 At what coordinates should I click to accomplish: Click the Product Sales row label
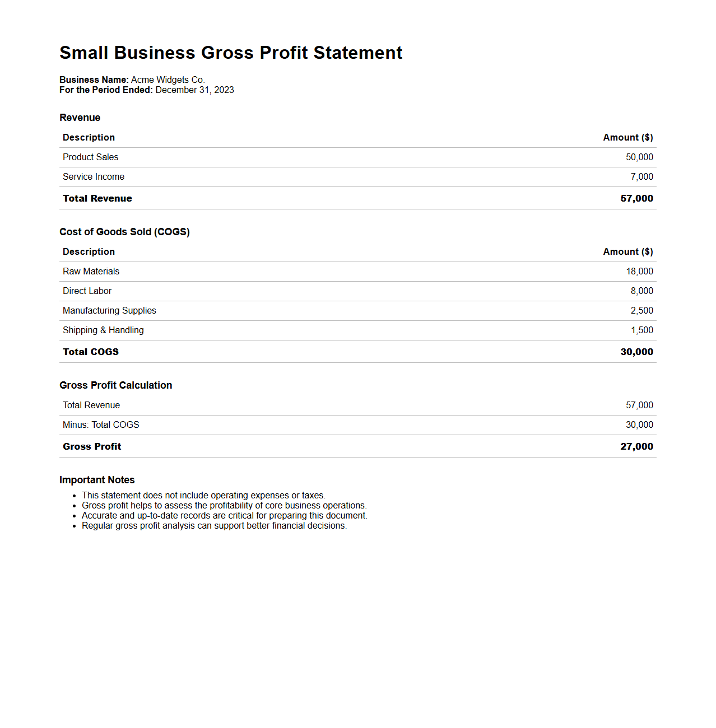point(90,157)
